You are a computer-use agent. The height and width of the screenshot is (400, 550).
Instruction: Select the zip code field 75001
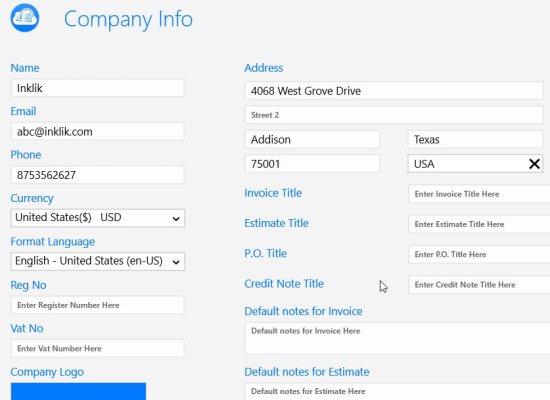coord(312,164)
